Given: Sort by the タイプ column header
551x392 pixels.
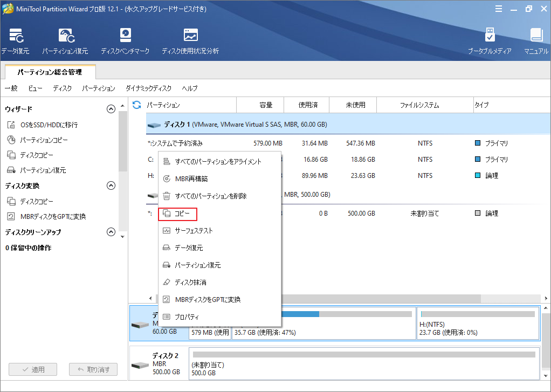Looking at the screenshot, I should tap(512, 105).
